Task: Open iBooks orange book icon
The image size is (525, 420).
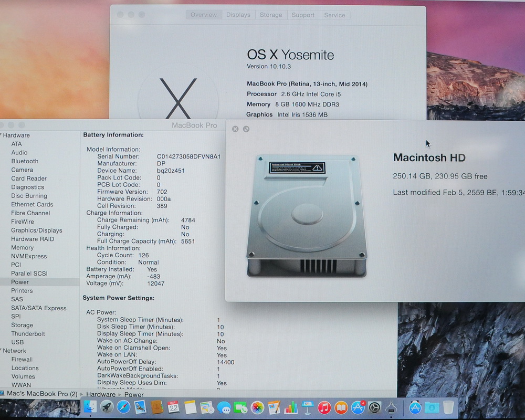Action: [x=341, y=407]
